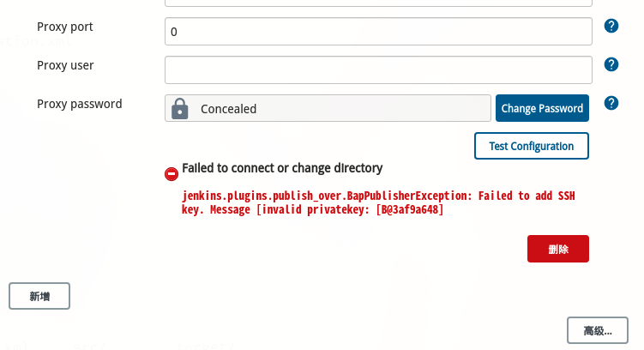The image size is (644, 350).
Task: Click the red 删除 delete button
Action: coord(557,249)
